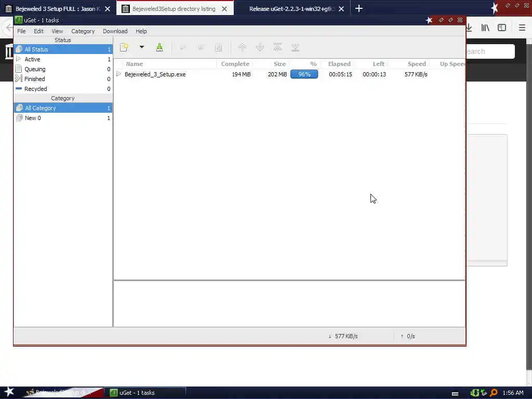Viewport: 532px width, 399px height.
Task: Click the download Properties toolbar icon
Action: pyautogui.click(x=219, y=48)
